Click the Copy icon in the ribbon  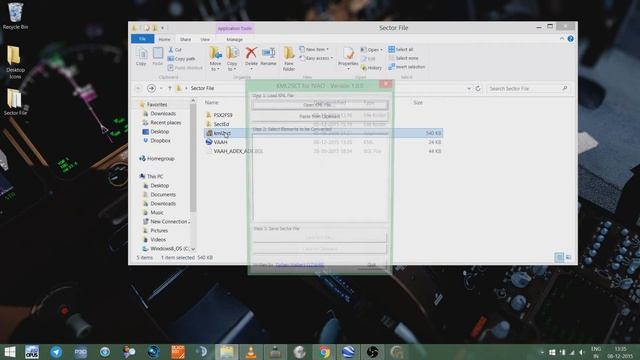pos(141,57)
